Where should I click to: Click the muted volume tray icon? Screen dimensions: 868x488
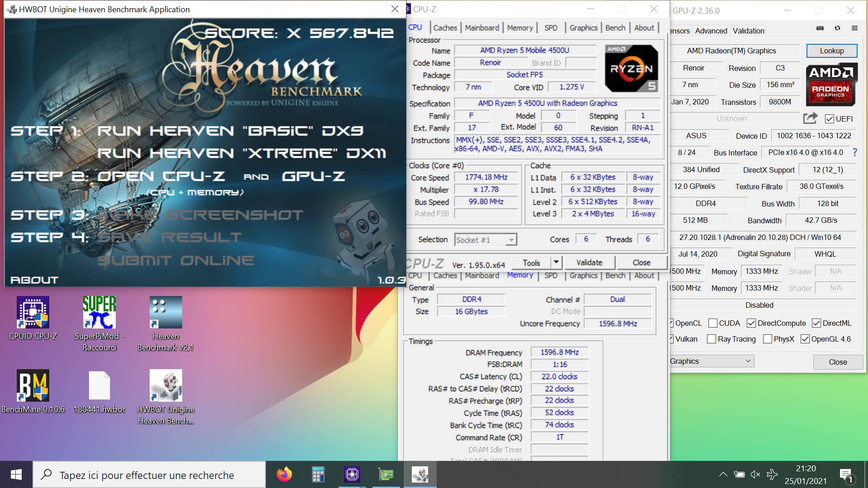point(755,474)
